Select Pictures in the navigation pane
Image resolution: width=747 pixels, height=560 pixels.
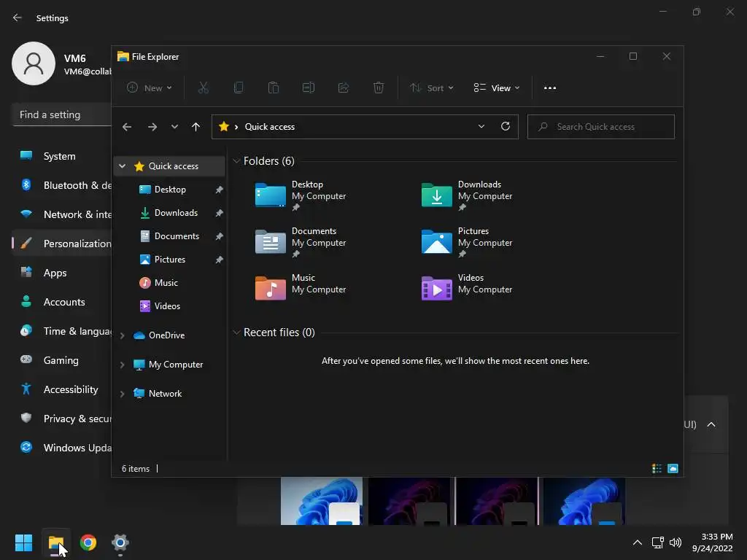(x=169, y=260)
